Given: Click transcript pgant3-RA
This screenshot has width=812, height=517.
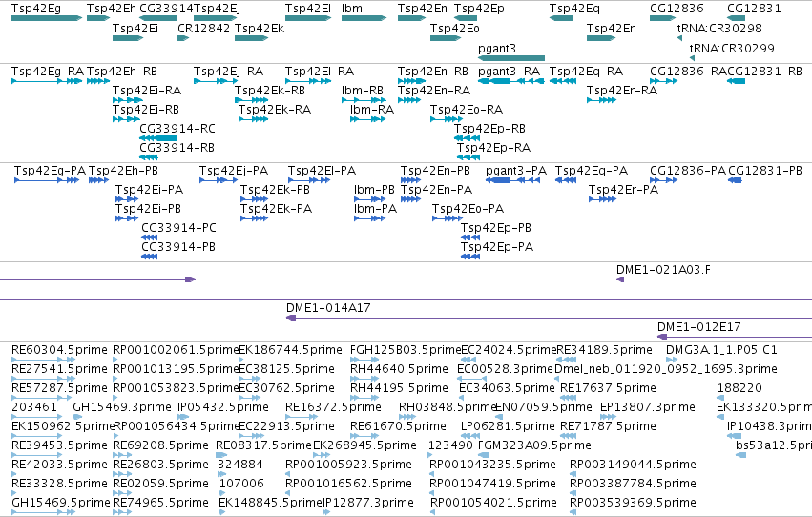Looking at the screenshot, I should 510,72.
